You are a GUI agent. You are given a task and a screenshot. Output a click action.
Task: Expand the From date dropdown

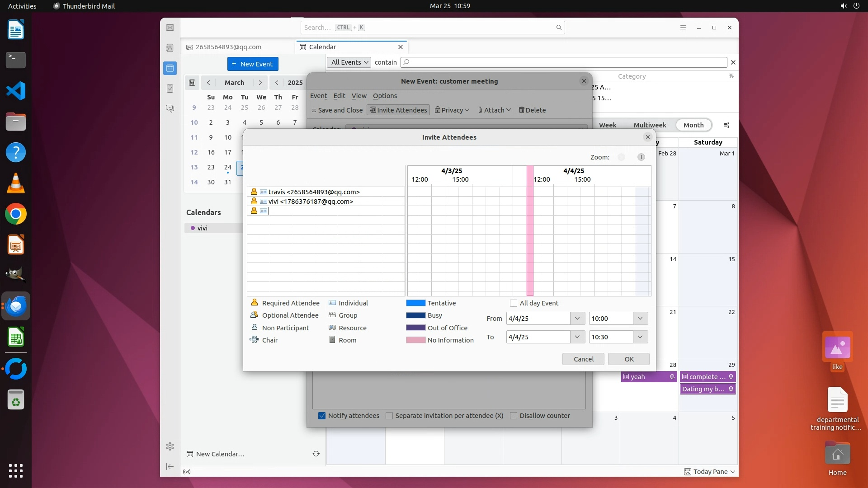point(577,319)
